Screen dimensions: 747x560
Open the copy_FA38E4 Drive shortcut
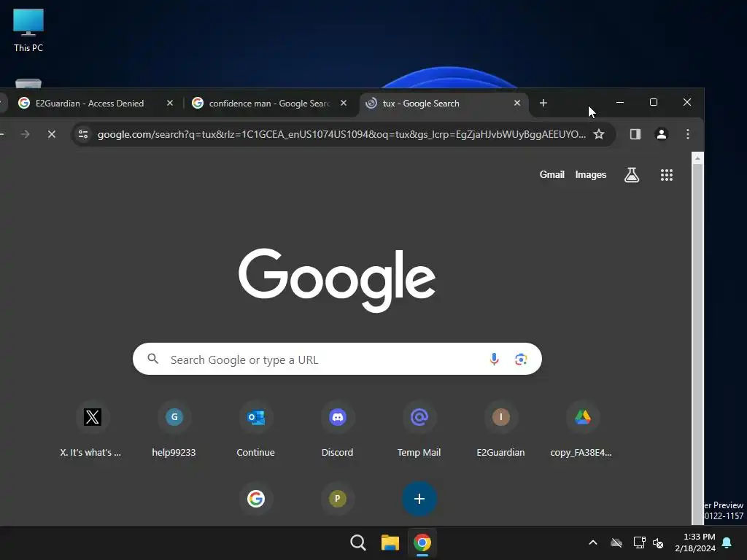(582, 417)
